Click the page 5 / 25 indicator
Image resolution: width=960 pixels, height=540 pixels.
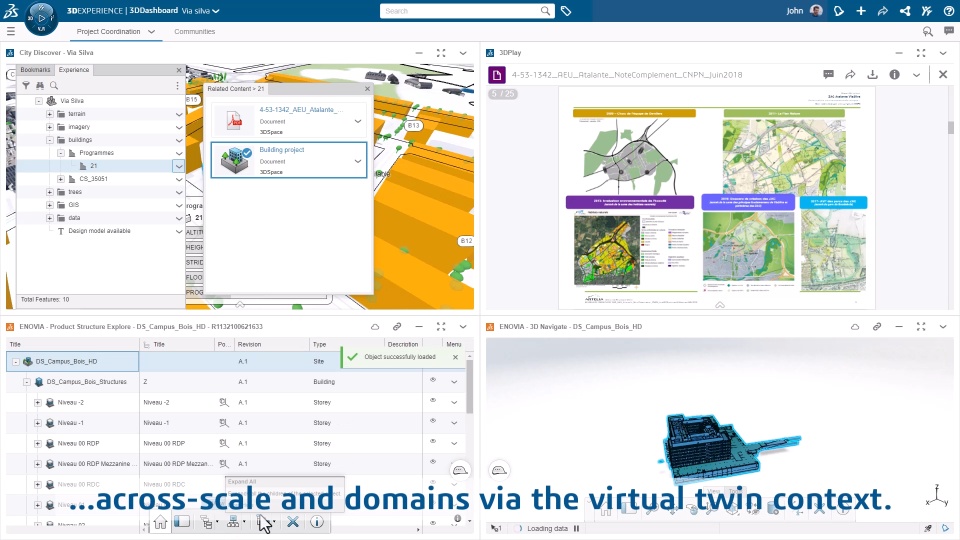503,94
